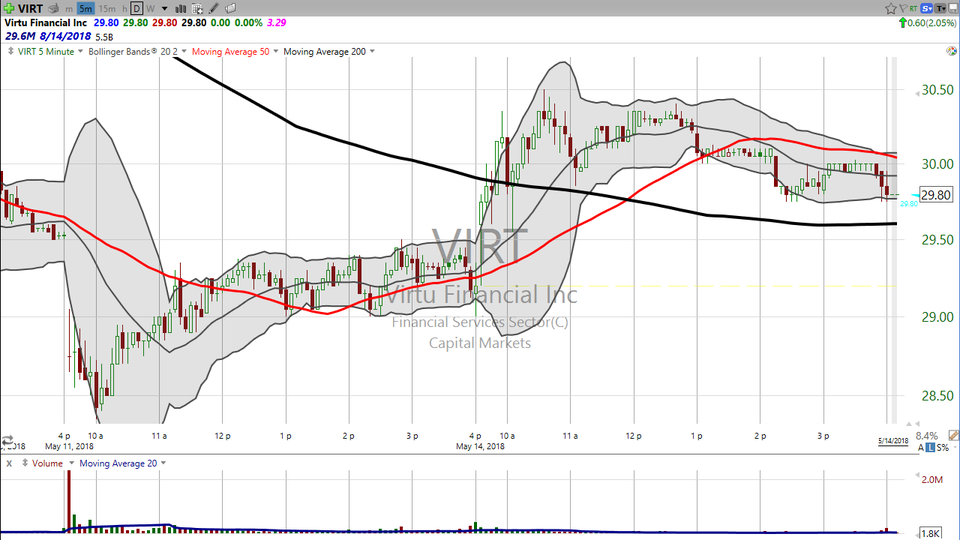
Task: Click the 5/14/2018 underlined date link
Action: point(893,441)
